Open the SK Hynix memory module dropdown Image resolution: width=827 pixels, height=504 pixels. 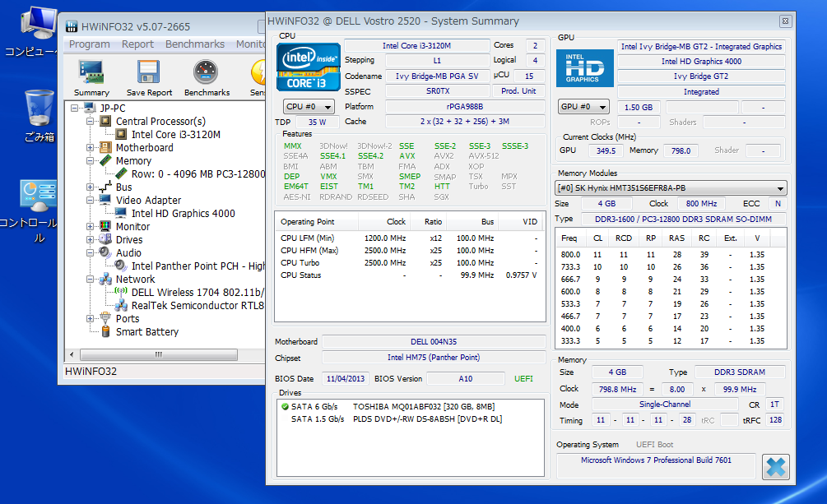click(x=671, y=188)
